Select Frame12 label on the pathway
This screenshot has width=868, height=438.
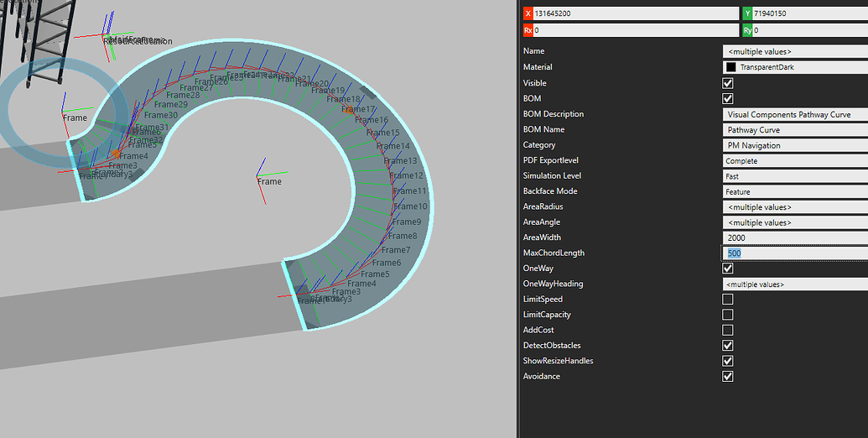[x=407, y=175]
